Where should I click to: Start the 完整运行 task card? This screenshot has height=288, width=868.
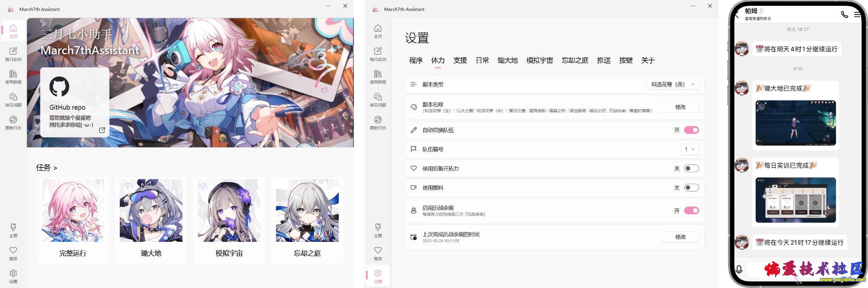(73, 220)
